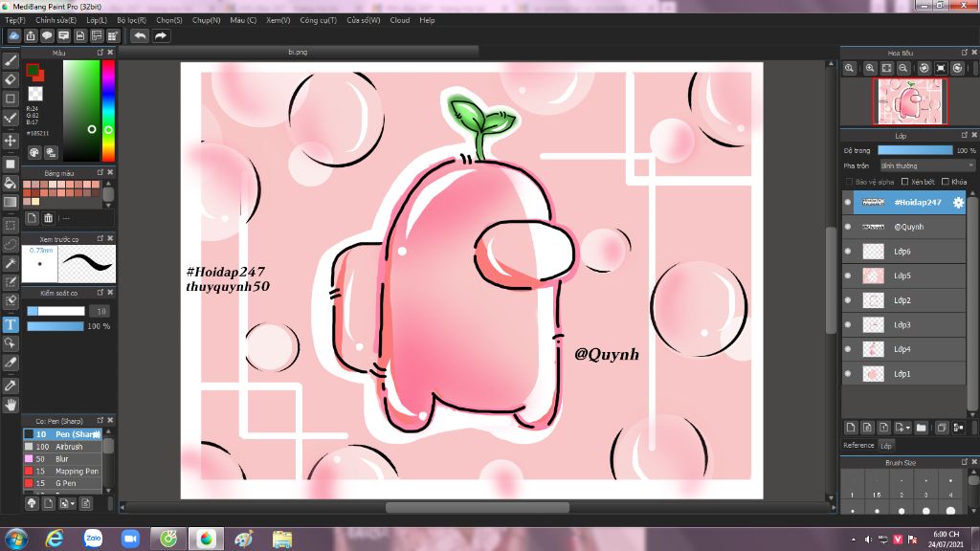The height and width of the screenshot is (551, 980).
Task: Select the Lasso tool
Action: 10,244
